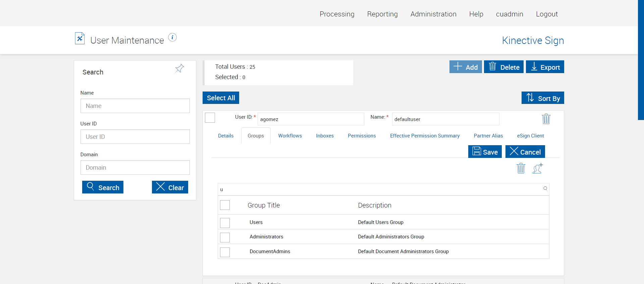The image size is (644, 284).
Task: Click the trash icon for agomez user row
Action: coord(546,119)
